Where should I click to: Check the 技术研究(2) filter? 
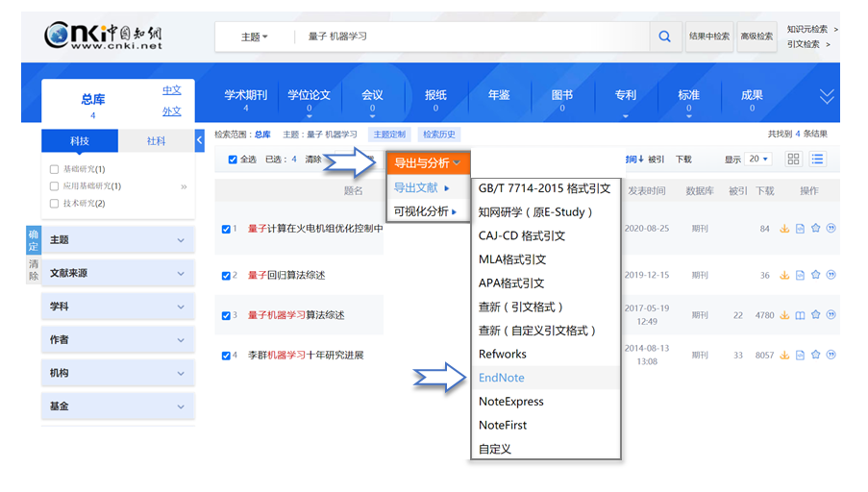[54, 203]
